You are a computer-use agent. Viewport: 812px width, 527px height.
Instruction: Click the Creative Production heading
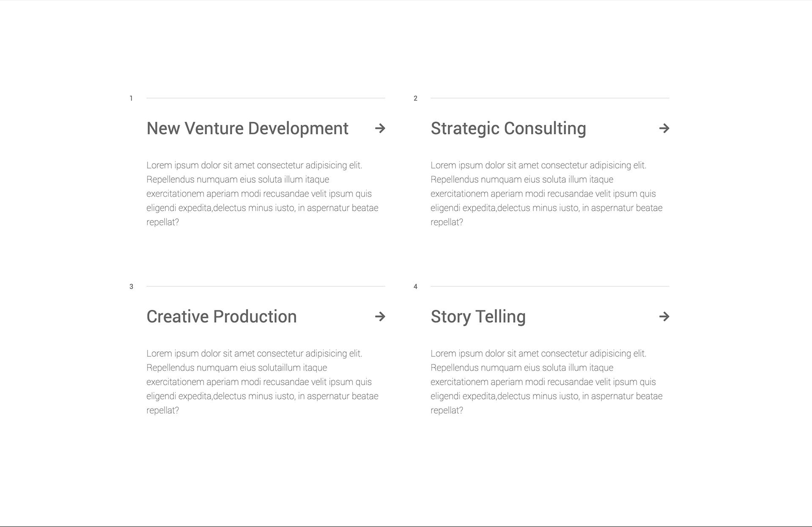tap(222, 317)
